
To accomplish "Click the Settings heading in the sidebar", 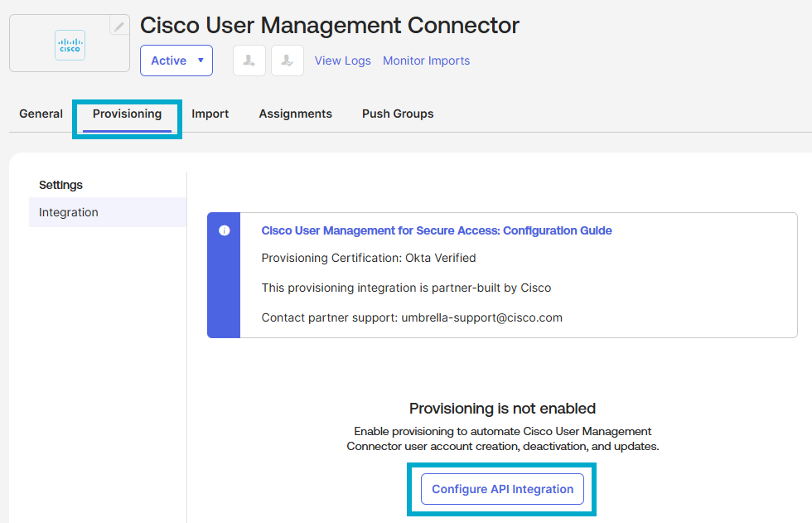I will coord(60,185).
